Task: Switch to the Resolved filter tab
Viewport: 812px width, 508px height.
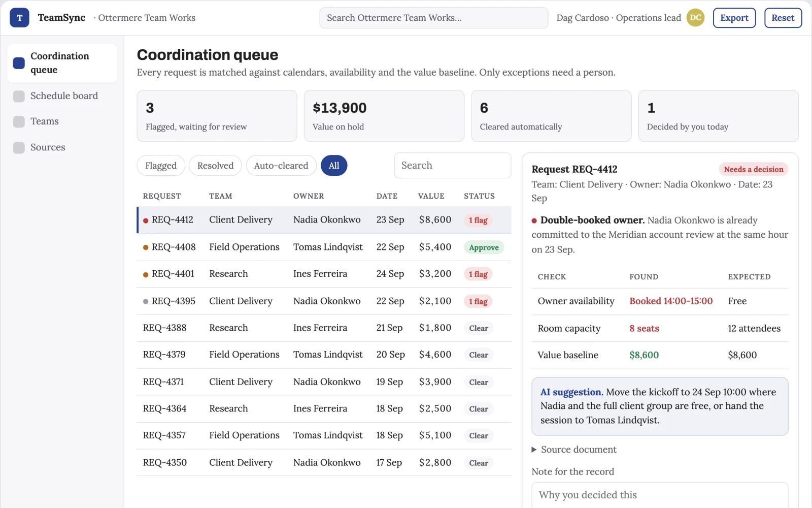Action: point(215,166)
